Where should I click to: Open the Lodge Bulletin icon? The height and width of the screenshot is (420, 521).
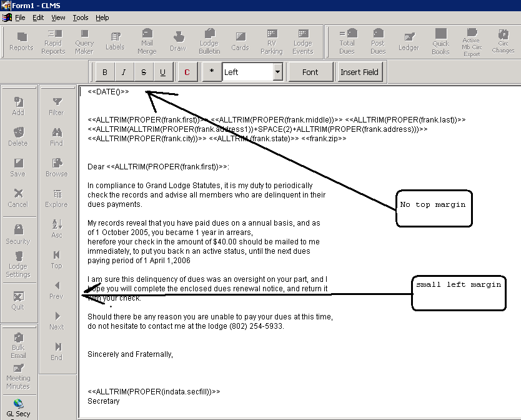point(209,41)
